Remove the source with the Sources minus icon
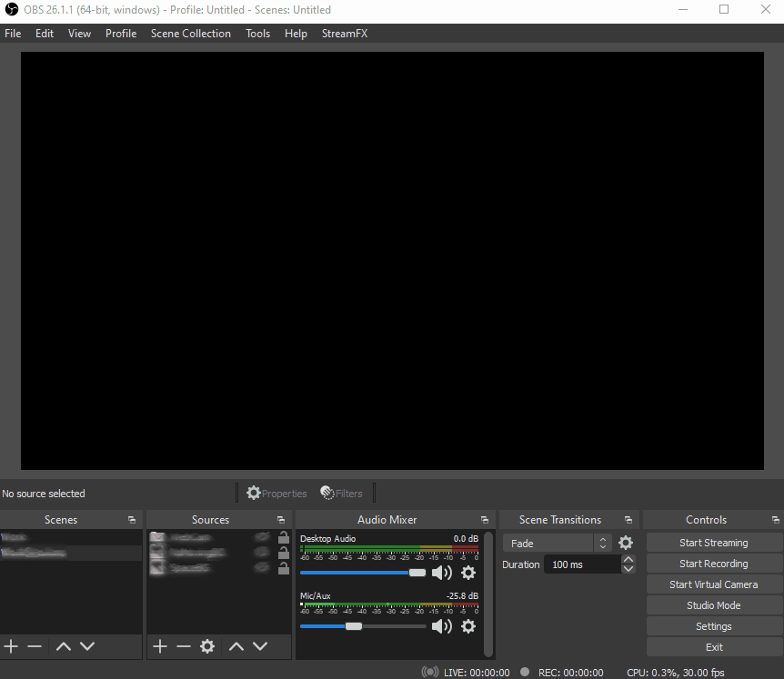784x679 pixels. (184, 646)
